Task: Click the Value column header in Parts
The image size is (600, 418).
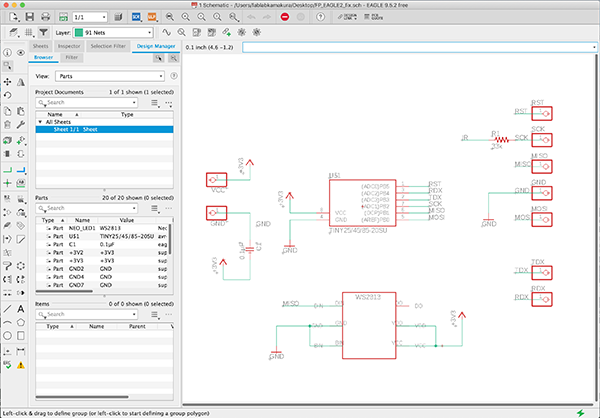Action: pyautogui.click(x=127, y=220)
